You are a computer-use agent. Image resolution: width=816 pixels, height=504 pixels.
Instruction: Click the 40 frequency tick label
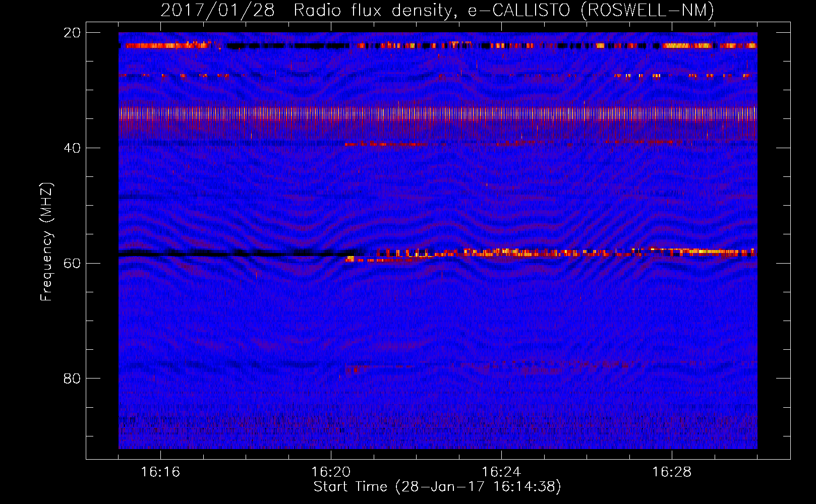pos(72,148)
